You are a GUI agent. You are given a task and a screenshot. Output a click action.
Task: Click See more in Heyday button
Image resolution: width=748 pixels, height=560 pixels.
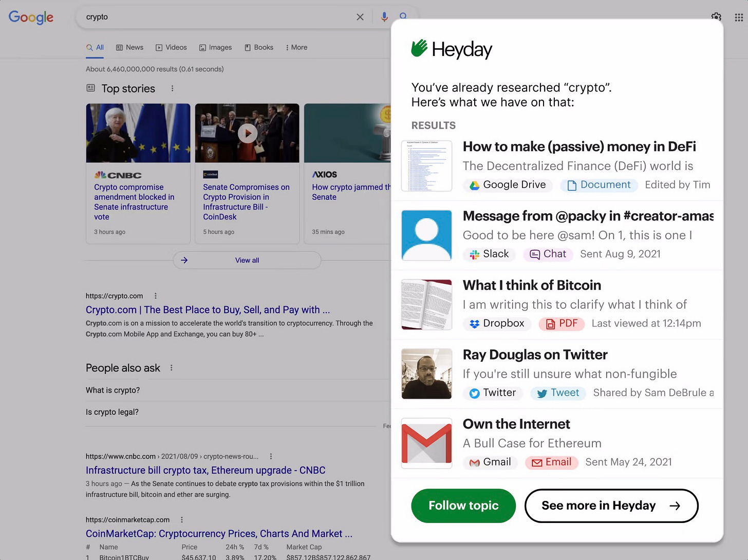click(611, 506)
